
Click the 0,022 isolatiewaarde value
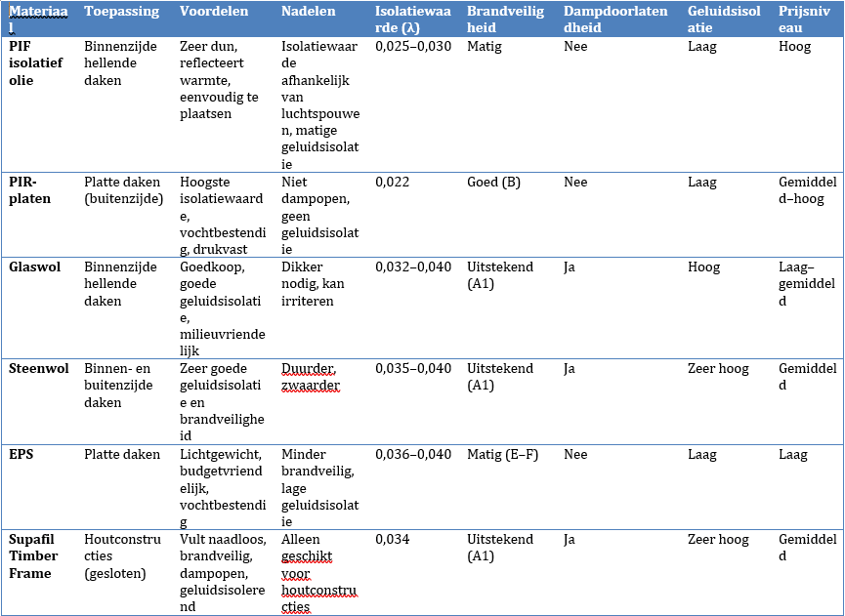(392, 183)
